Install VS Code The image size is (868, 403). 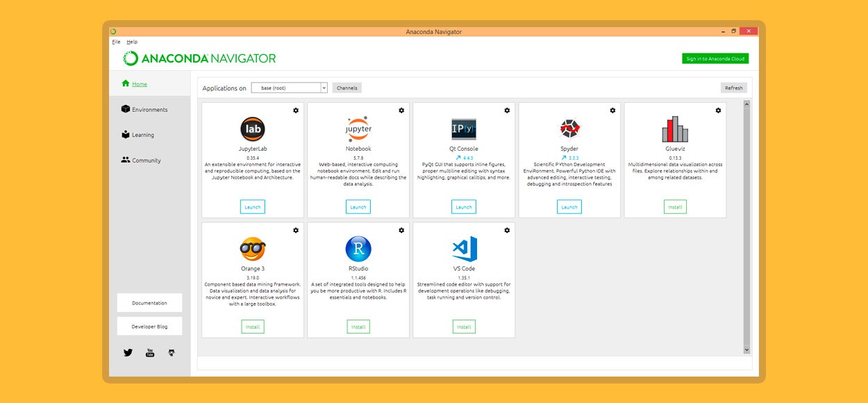pos(464,327)
